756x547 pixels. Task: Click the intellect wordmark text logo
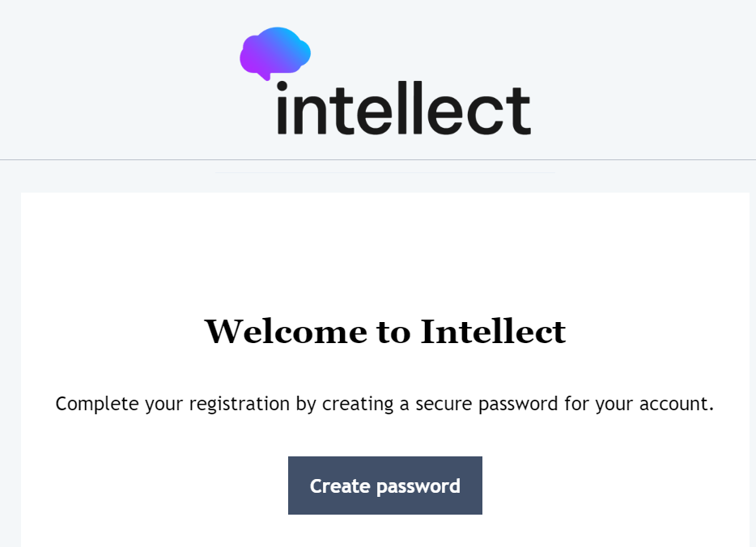(x=402, y=108)
